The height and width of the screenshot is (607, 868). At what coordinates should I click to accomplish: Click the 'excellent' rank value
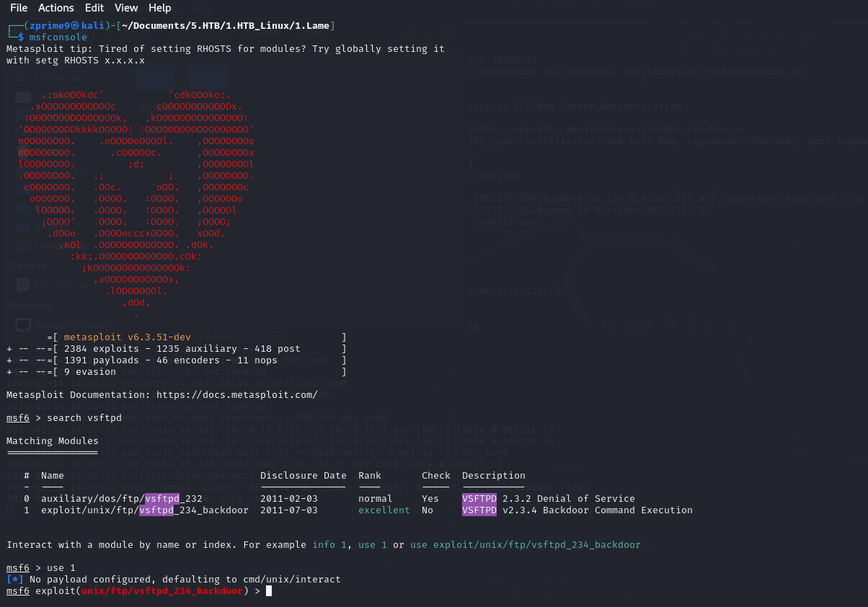tap(384, 510)
